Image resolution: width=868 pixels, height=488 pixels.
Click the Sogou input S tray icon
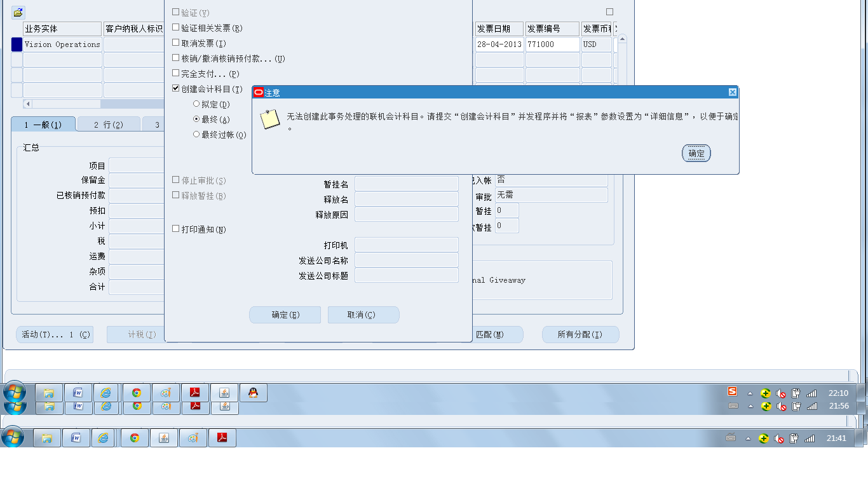pyautogui.click(x=732, y=393)
